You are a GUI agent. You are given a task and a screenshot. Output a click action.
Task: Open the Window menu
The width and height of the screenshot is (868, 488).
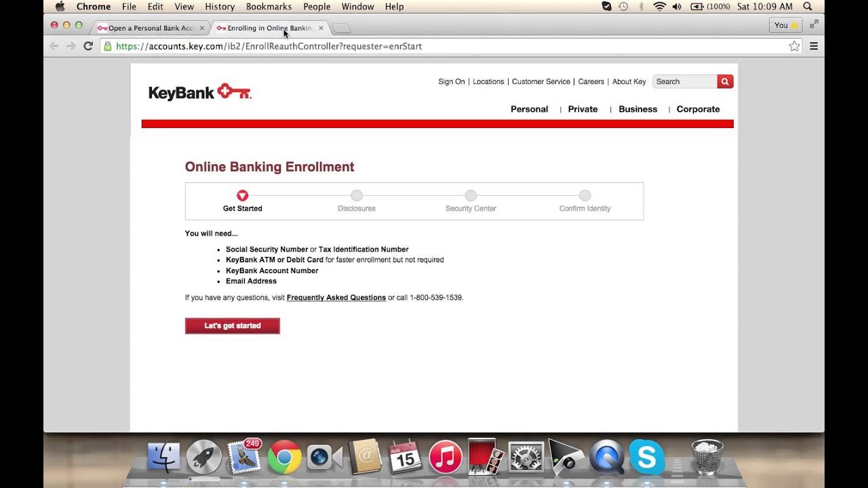coord(357,6)
